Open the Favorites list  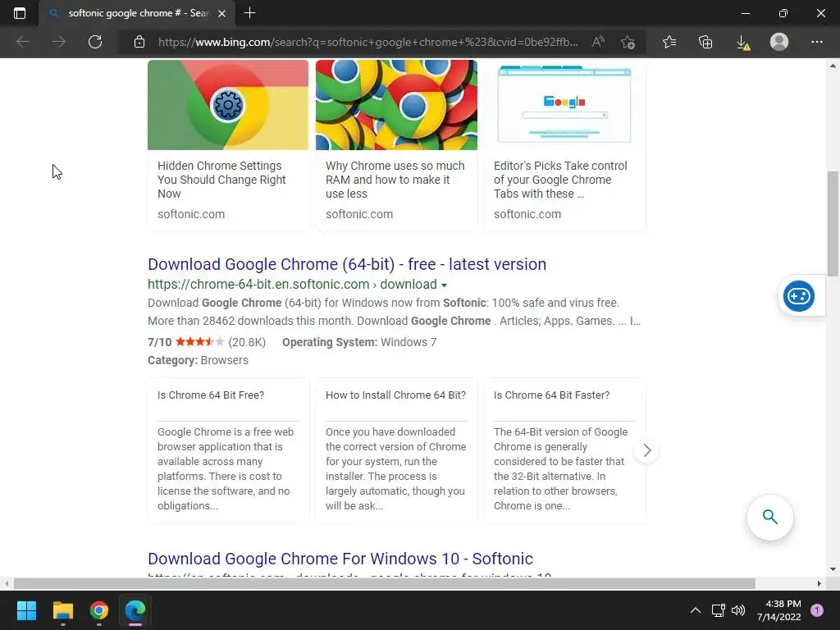[669, 42]
